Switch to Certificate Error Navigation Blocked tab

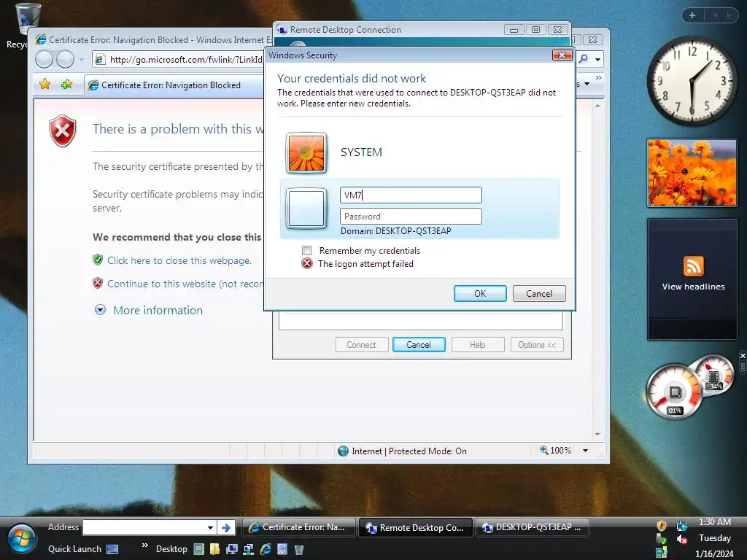click(x=174, y=85)
